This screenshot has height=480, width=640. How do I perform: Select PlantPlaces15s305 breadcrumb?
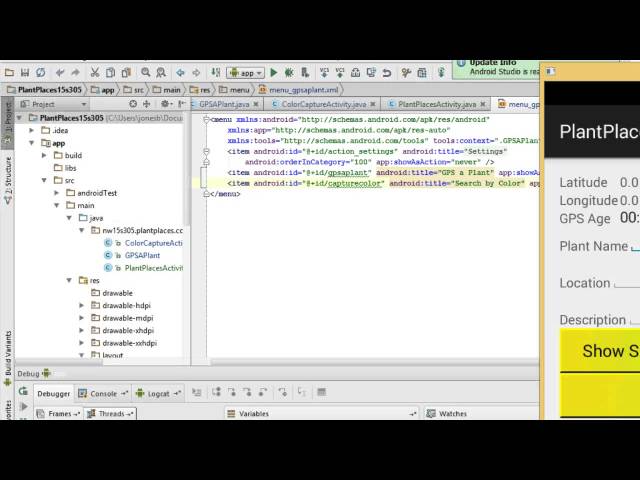pyautogui.click(x=45, y=90)
